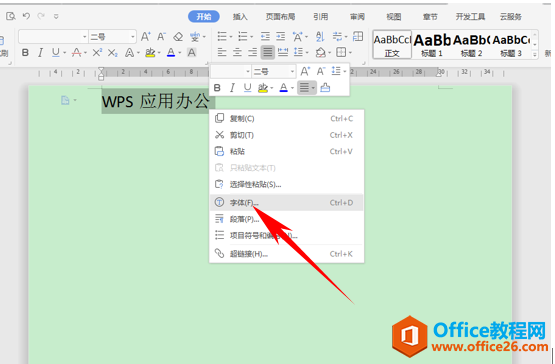Viewport: 555px width, 364px height.
Task: Toggle italic in the ribbon
Action: pos(40,53)
